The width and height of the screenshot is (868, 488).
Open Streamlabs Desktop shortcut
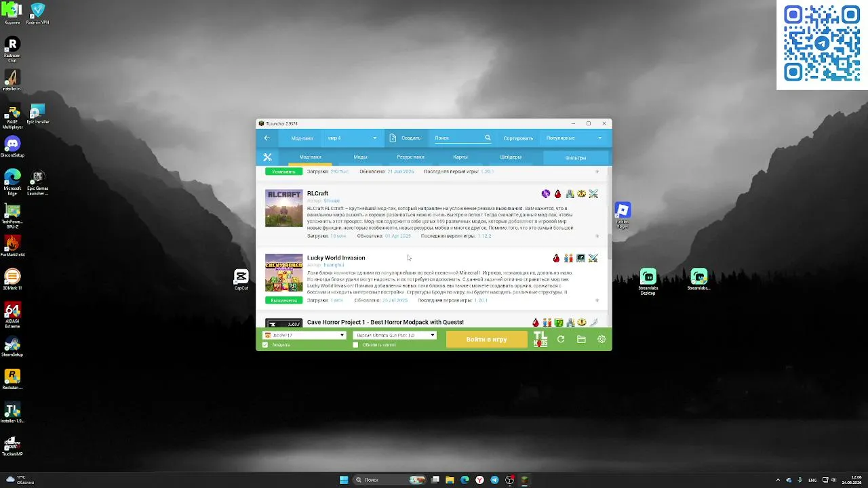648,281
